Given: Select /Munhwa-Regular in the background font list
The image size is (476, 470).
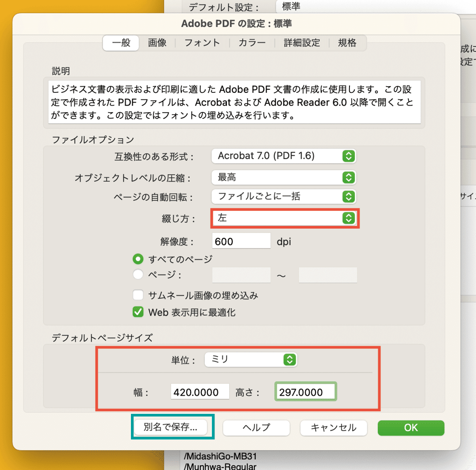Looking at the screenshot, I should [x=220, y=466].
